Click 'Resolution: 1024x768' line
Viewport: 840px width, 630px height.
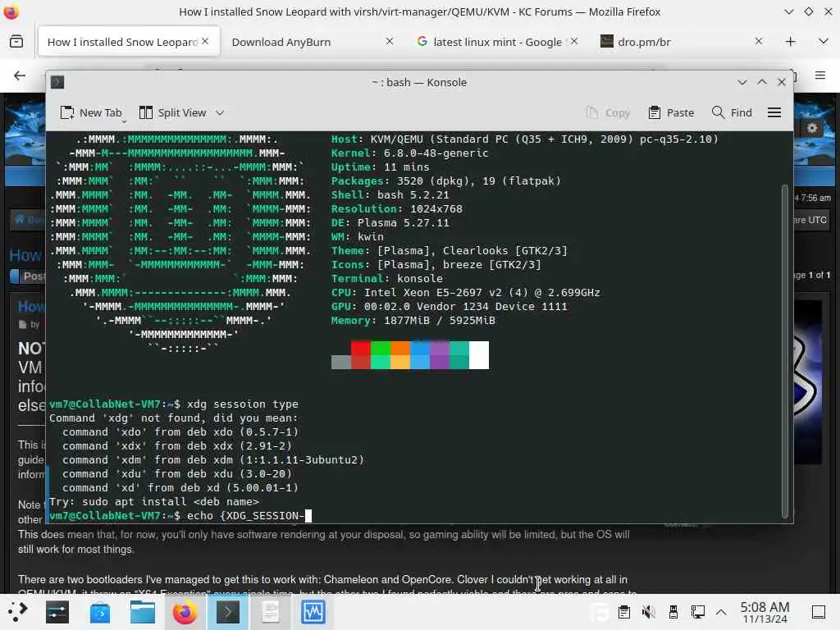[396, 209]
